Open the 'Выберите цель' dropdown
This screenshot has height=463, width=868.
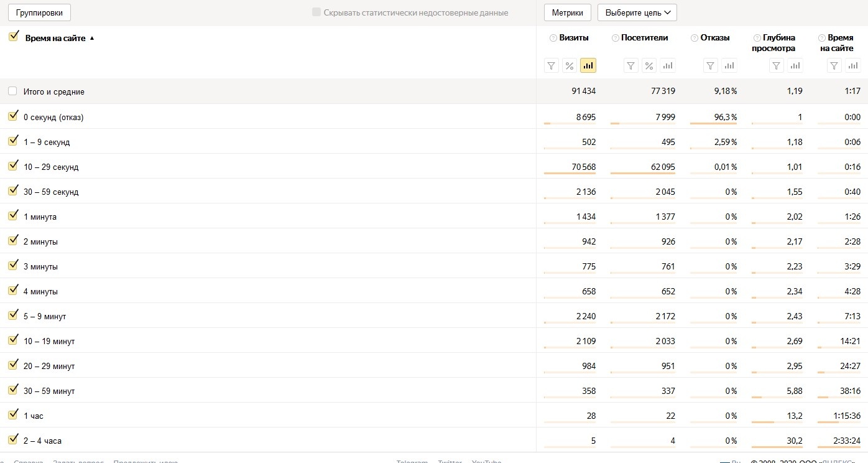pos(637,12)
